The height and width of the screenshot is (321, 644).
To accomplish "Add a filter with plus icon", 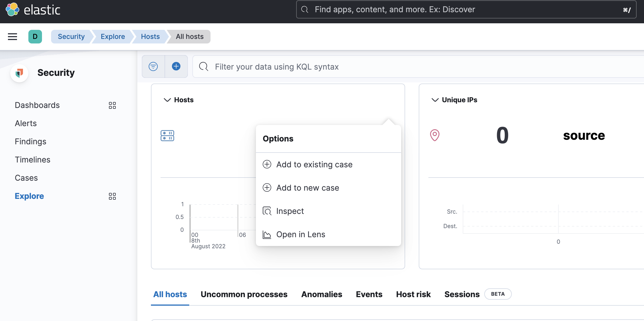I will pyautogui.click(x=176, y=66).
